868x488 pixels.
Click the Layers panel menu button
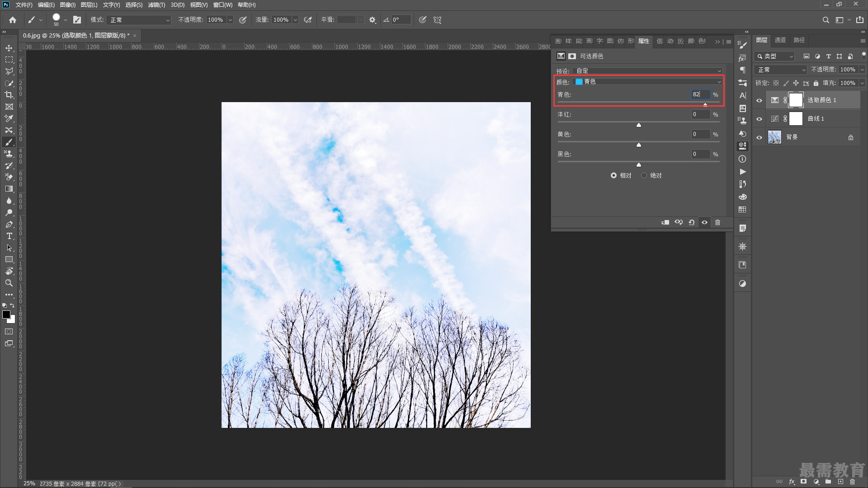click(x=863, y=41)
